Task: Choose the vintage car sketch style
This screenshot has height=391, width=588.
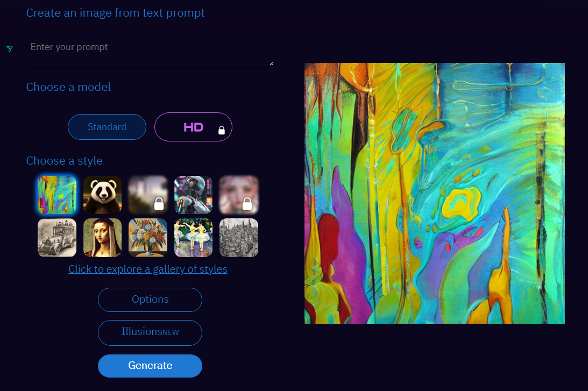Action: 57,238
